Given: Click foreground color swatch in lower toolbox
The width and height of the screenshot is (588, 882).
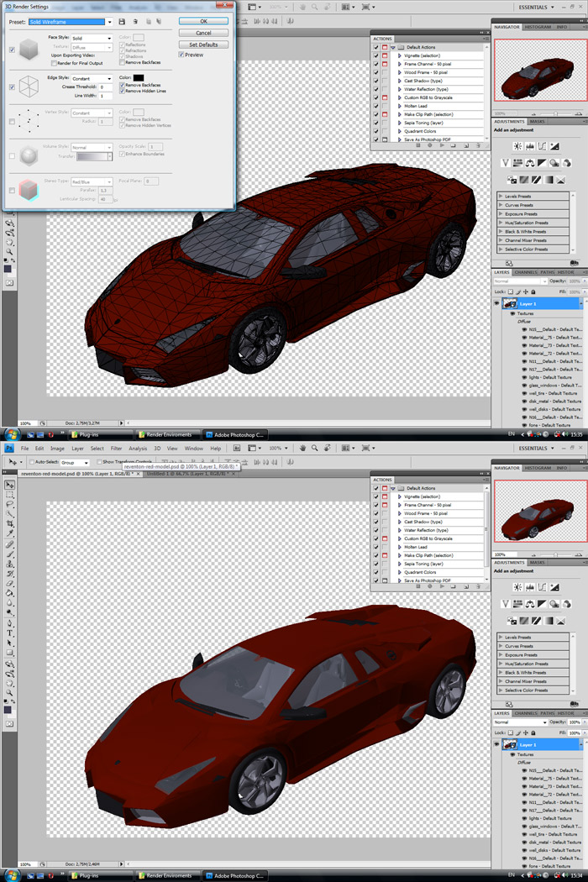Looking at the screenshot, I should tap(8, 710).
